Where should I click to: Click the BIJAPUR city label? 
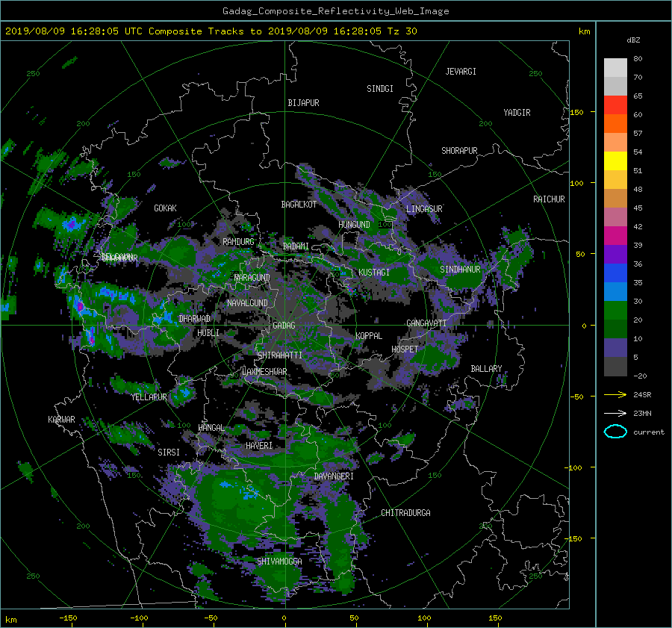pos(303,103)
